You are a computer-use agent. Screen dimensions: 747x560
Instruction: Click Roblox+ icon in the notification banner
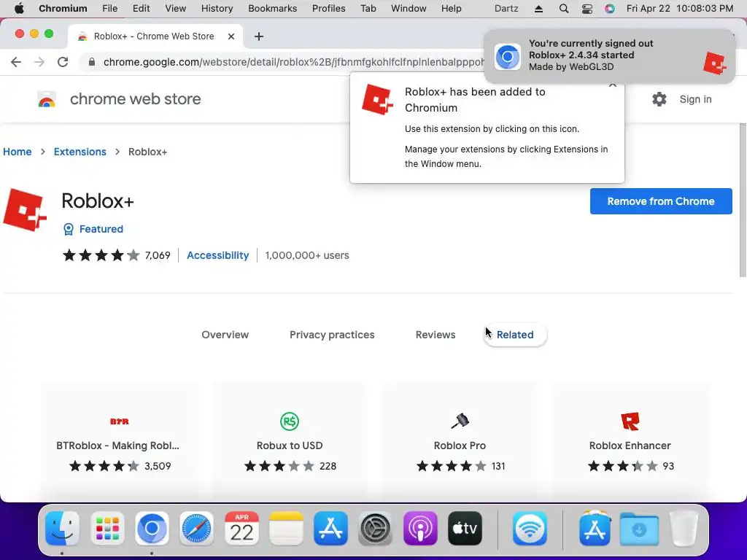[715, 63]
